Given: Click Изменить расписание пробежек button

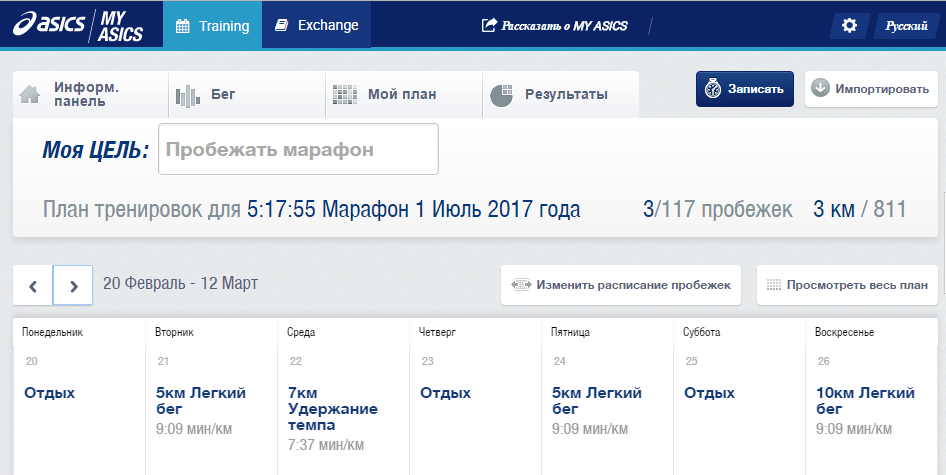Looking at the screenshot, I should (x=621, y=285).
